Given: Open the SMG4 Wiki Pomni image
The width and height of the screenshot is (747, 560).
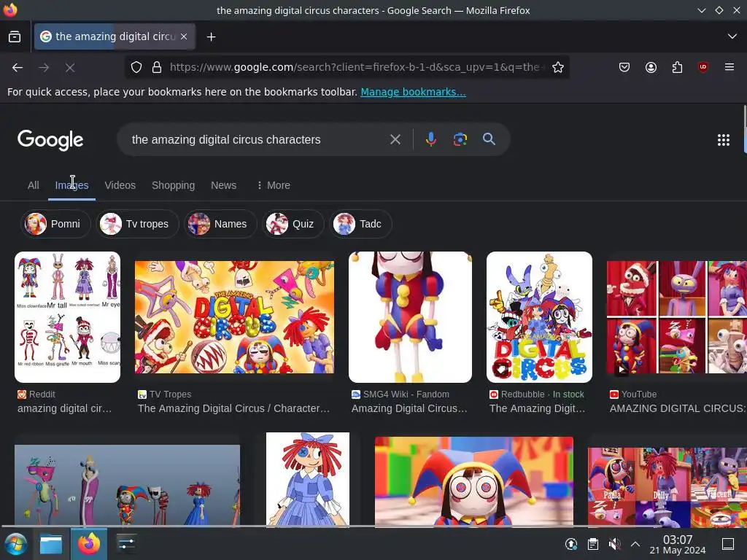Looking at the screenshot, I should coord(410,317).
